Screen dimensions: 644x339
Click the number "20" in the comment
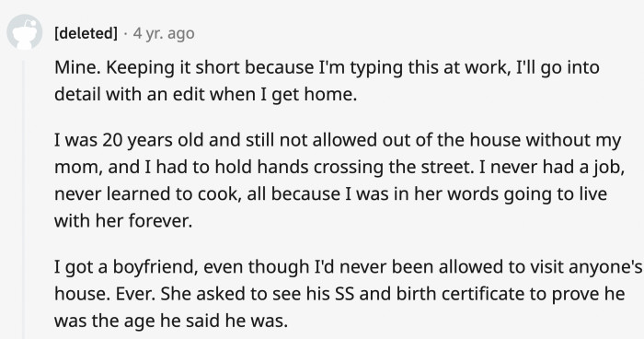click(111, 140)
